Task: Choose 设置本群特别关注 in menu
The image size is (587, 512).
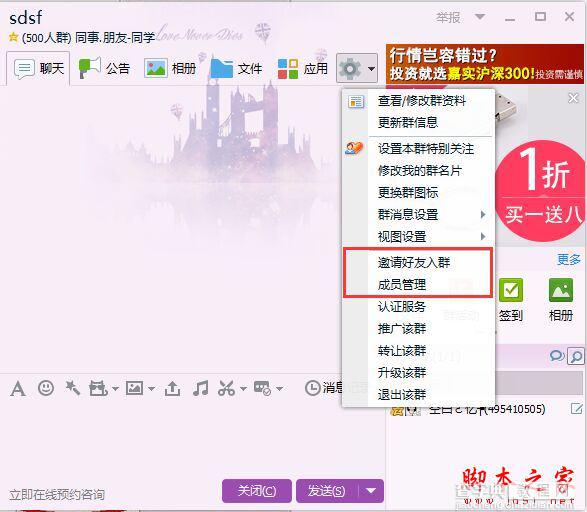Action: click(x=426, y=149)
